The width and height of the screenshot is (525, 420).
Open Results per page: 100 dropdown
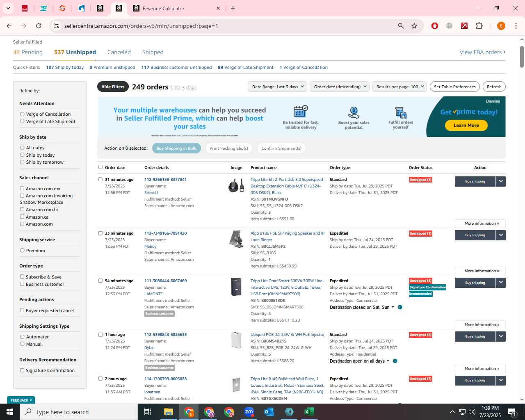coord(400,87)
